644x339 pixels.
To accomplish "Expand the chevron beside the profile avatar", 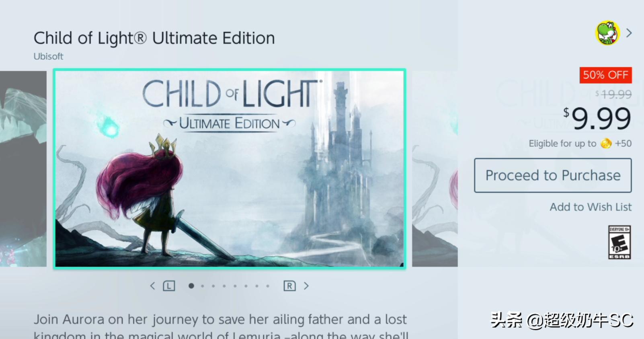I will pyautogui.click(x=629, y=33).
